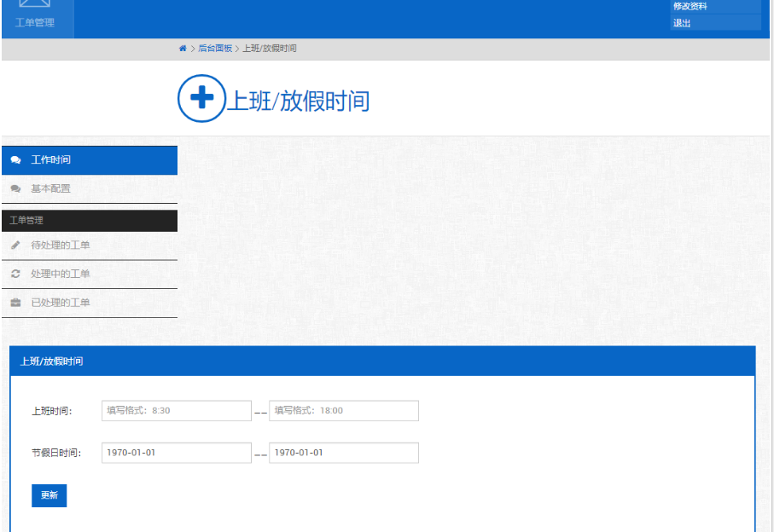Click the 工单管理 sidebar section header
This screenshot has width=774, height=532.
point(90,221)
